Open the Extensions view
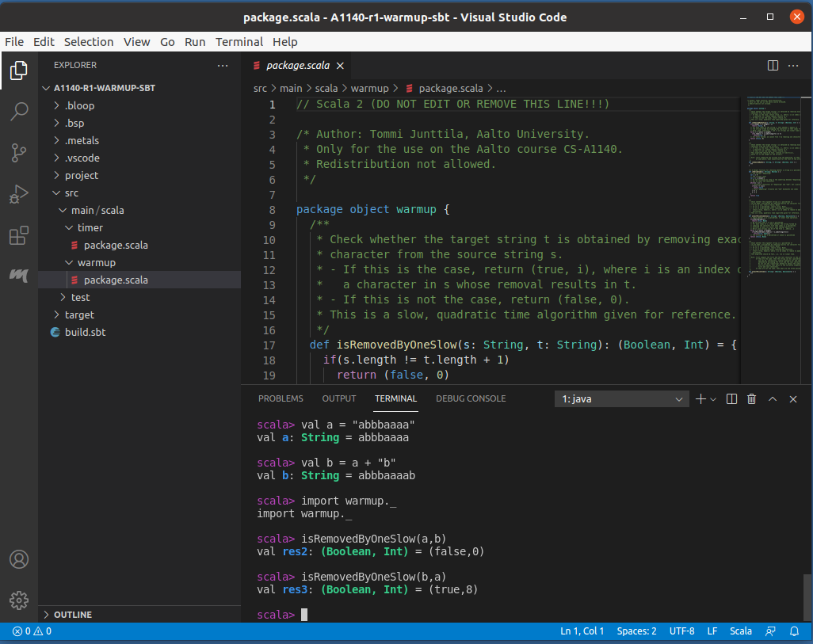The image size is (813, 644). point(19,235)
